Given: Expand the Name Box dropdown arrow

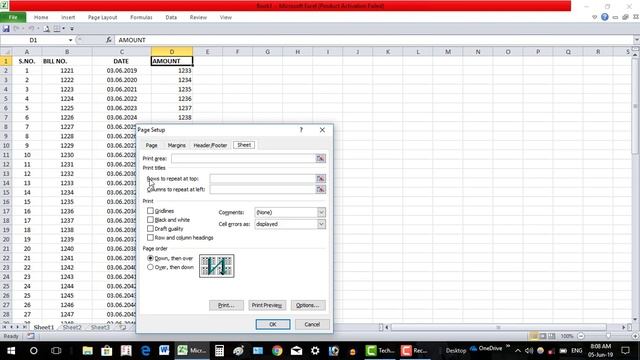Looking at the screenshot, I should pos(70,40).
